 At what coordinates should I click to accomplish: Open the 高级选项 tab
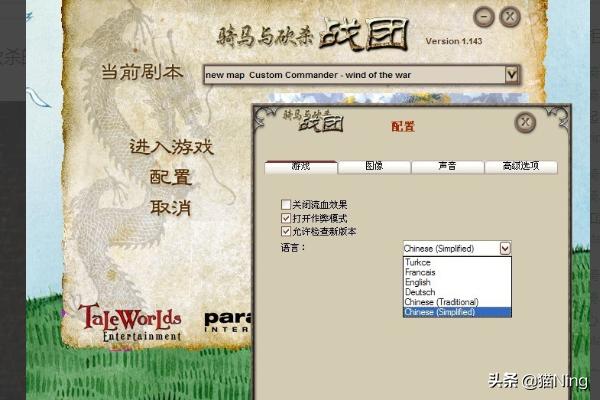click(x=521, y=166)
